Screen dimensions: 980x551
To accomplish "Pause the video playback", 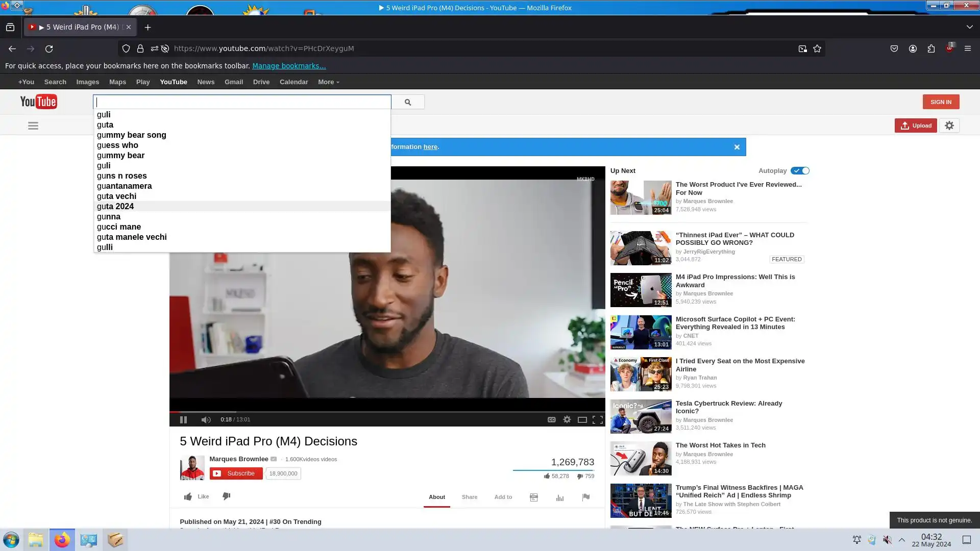I will (x=183, y=420).
